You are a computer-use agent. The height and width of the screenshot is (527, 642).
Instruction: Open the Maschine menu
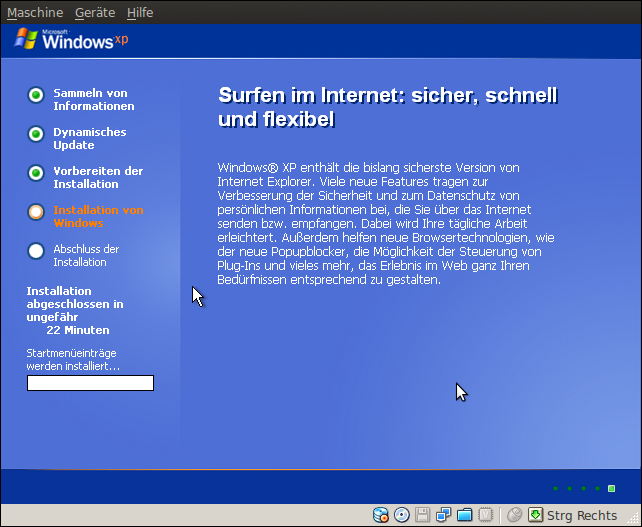35,12
